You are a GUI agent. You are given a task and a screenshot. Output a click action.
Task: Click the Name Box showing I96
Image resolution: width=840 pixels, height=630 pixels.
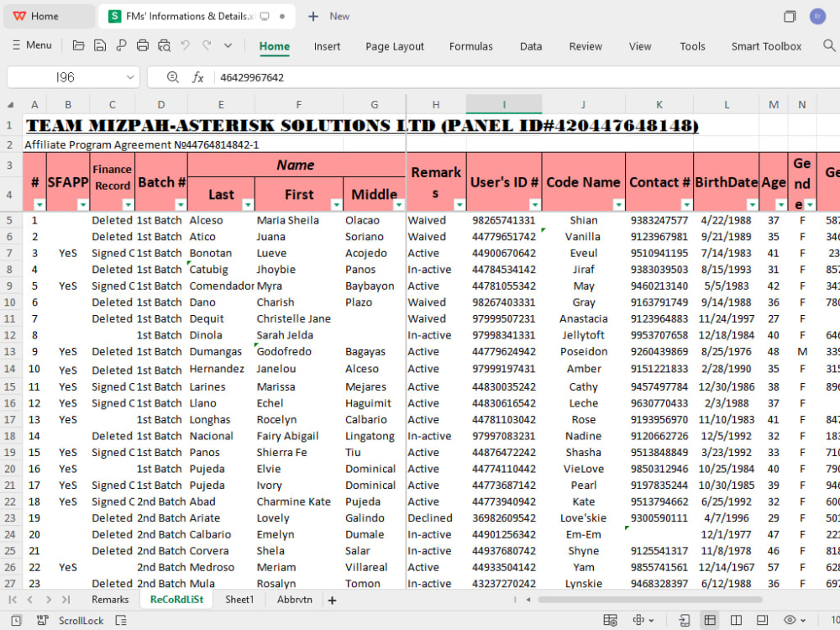point(66,77)
